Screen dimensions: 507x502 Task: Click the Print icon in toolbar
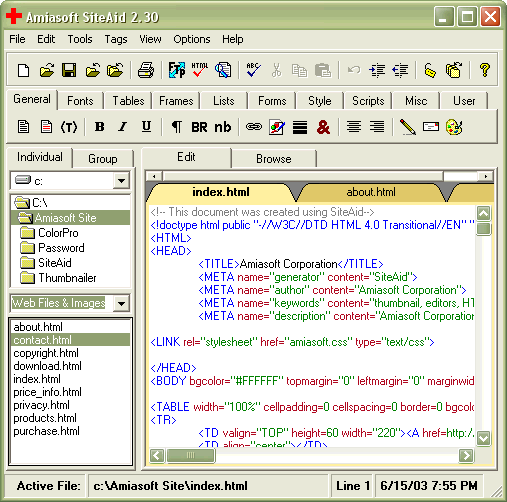coord(146,70)
